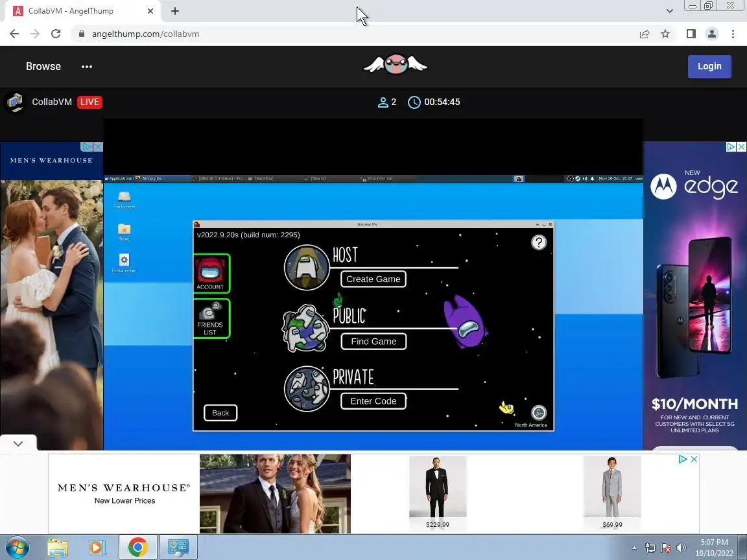The image size is (747, 560).
Task: Click the tray network connection icon
Action: [x=650, y=548]
